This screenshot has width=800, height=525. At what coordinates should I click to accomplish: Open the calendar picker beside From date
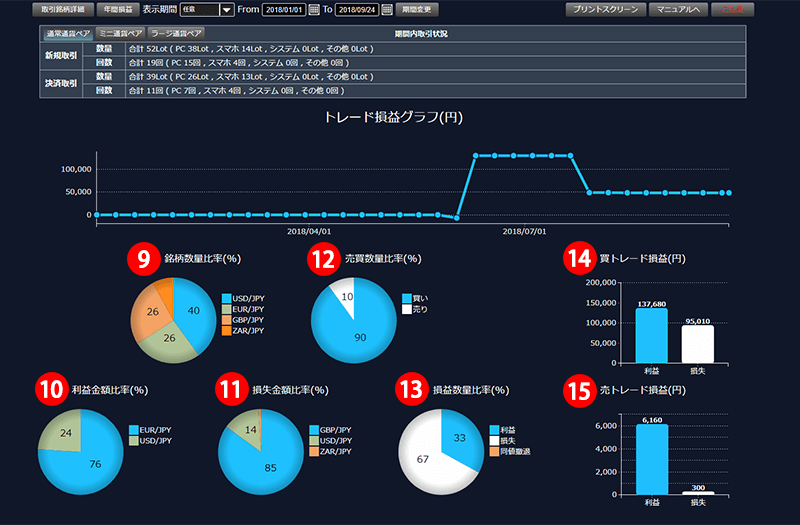314,10
